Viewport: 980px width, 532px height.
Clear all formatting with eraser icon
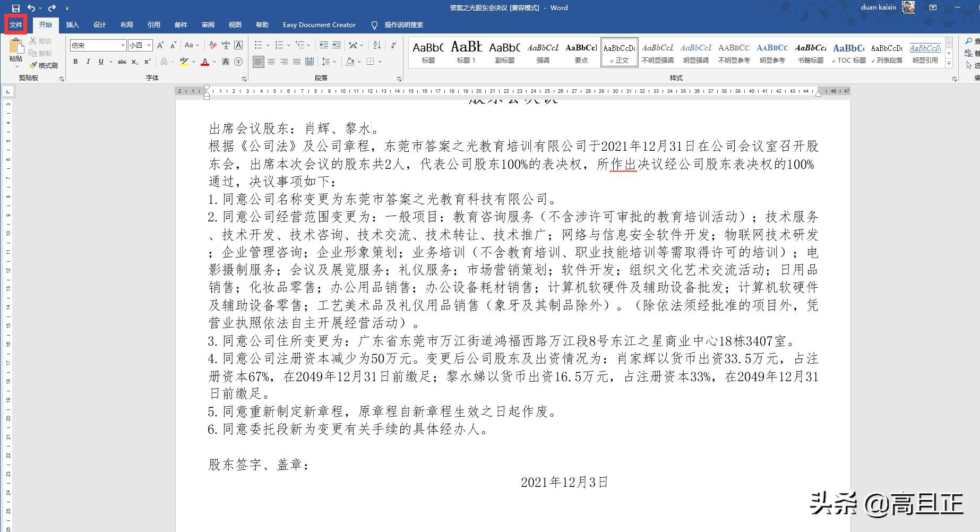tap(213, 46)
